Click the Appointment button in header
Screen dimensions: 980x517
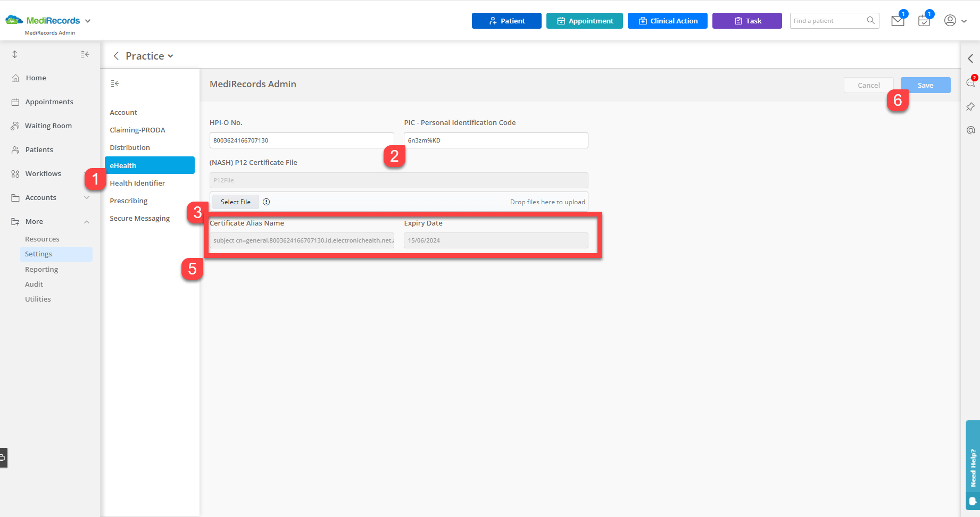(585, 21)
